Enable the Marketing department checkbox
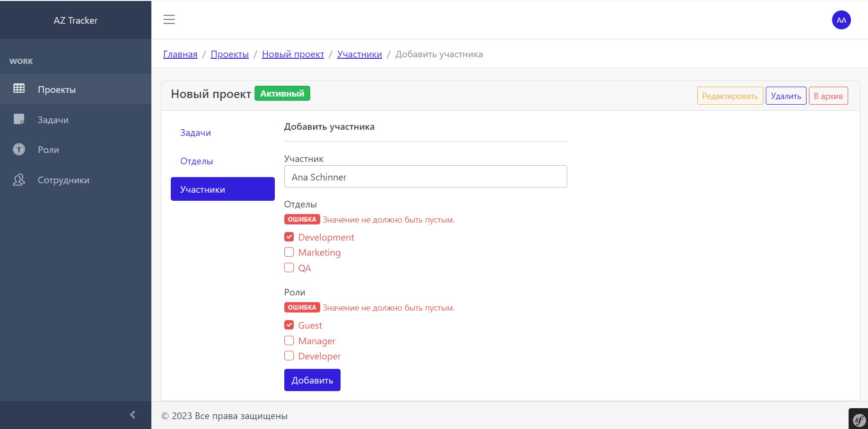The width and height of the screenshot is (868, 429). point(289,252)
